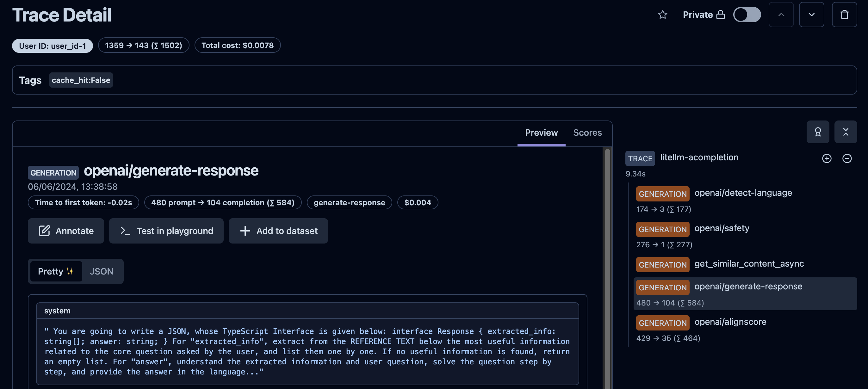
Task: Select the Pretty view toggle
Action: point(56,271)
